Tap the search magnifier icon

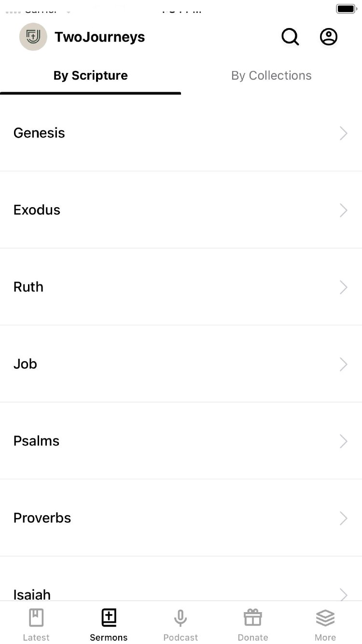[290, 37]
